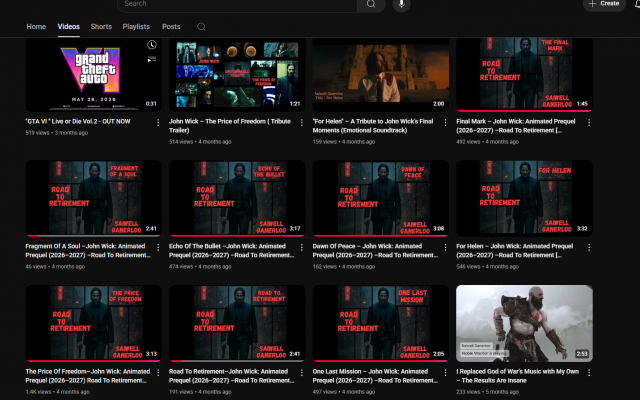Click the channel search magnifier beside Posts
Screen dimensions: 640x400
click(202, 27)
